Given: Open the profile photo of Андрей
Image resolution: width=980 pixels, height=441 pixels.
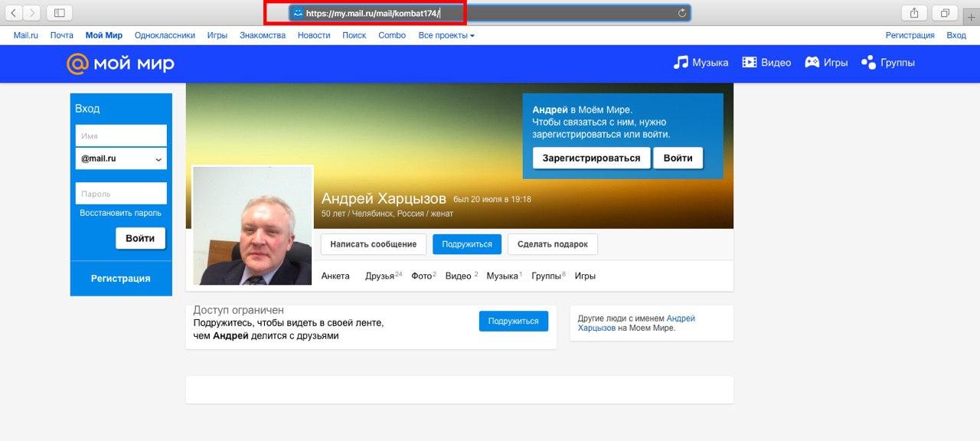Looking at the screenshot, I should click(x=253, y=225).
